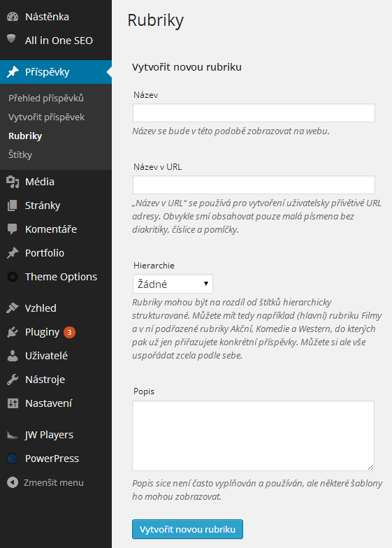The image size is (392, 548).
Task: Click the Název v URL input field
Action: 254,185
